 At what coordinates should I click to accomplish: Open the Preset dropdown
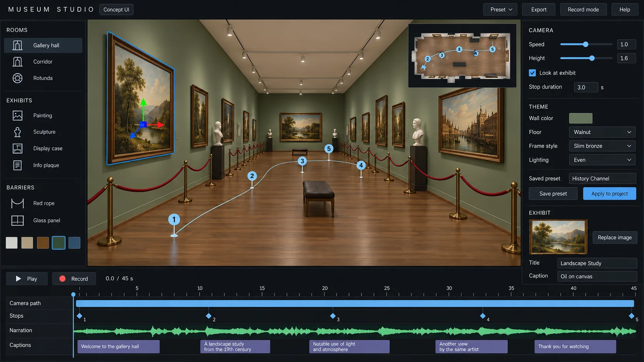tap(501, 10)
